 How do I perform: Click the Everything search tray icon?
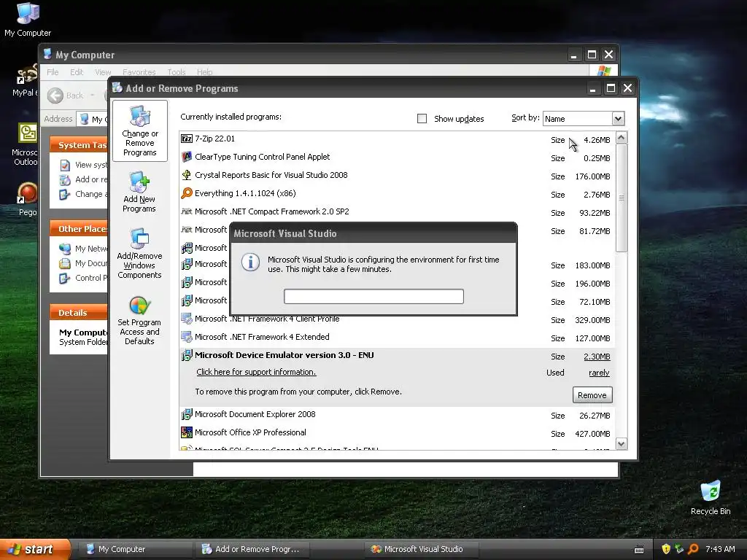(x=693, y=549)
